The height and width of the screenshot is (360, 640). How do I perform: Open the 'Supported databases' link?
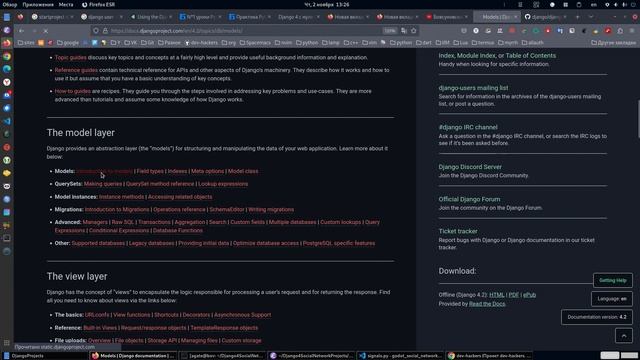coord(98,243)
